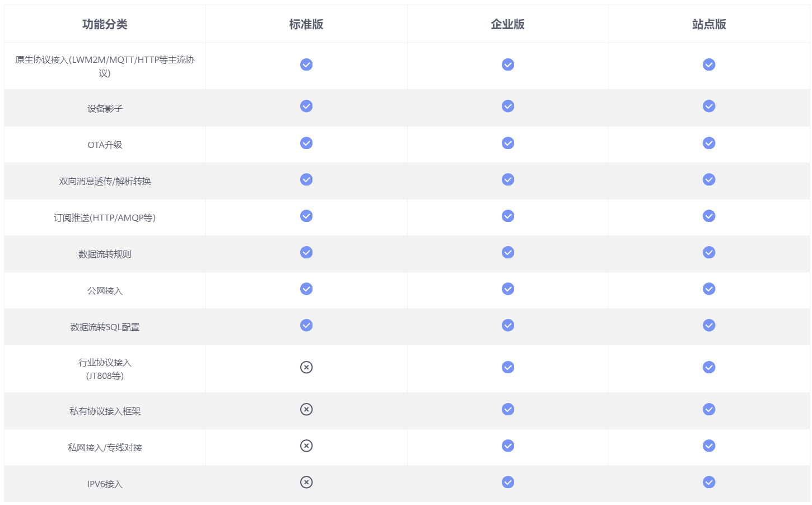Click the 双向消息透传/解析转换 row label
The width and height of the screenshot is (812, 505).
tap(105, 182)
